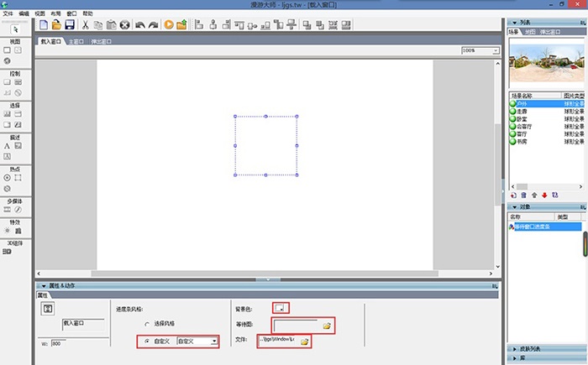Viewport: 588px width, 365px height.
Task: Open the 自定义 style dropdown
Action: (213, 342)
